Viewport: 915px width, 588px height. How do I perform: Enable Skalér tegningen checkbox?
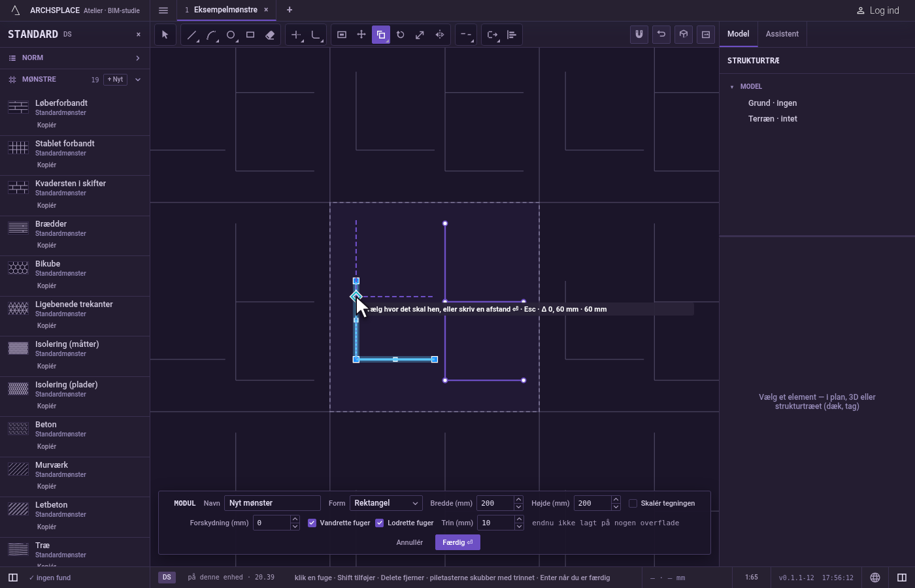click(633, 503)
